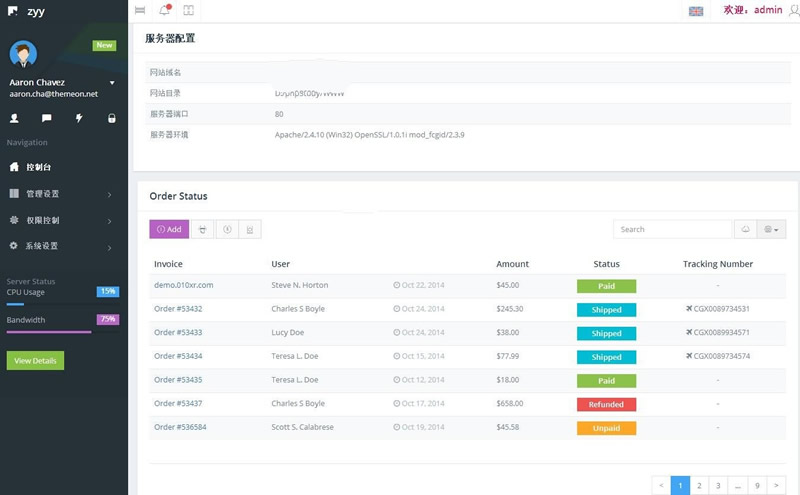Screen dimensions: 800x495
Task: Open the user profile icon in the sidebar
Action: pyautogui.click(x=14, y=118)
